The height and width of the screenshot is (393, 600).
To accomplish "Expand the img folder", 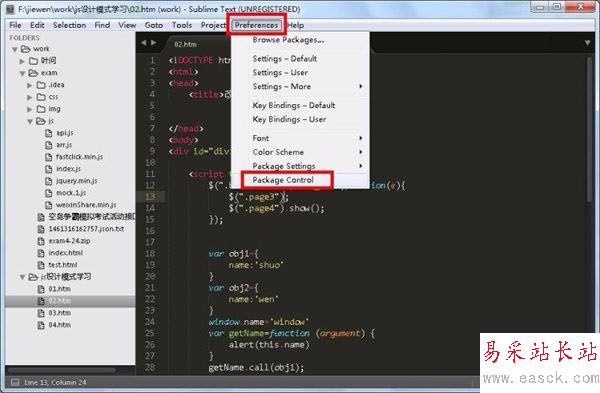I will (30, 109).
